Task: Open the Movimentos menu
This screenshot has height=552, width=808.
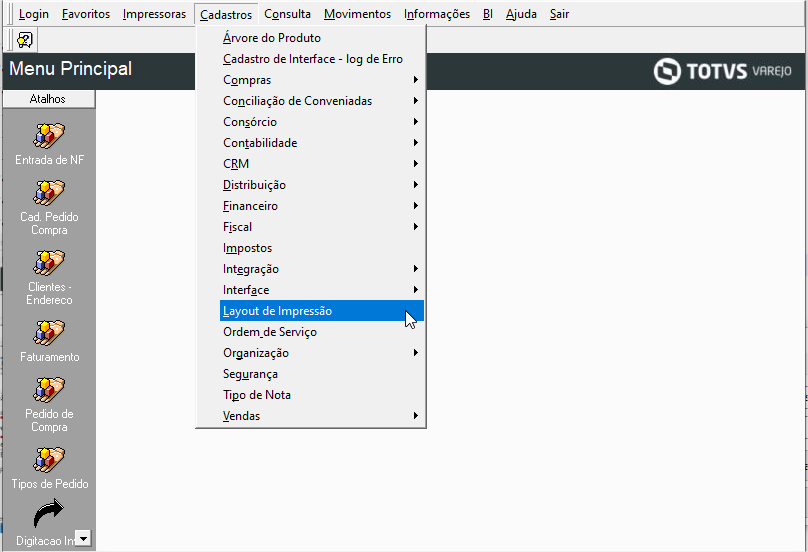Action: [358, 14]
